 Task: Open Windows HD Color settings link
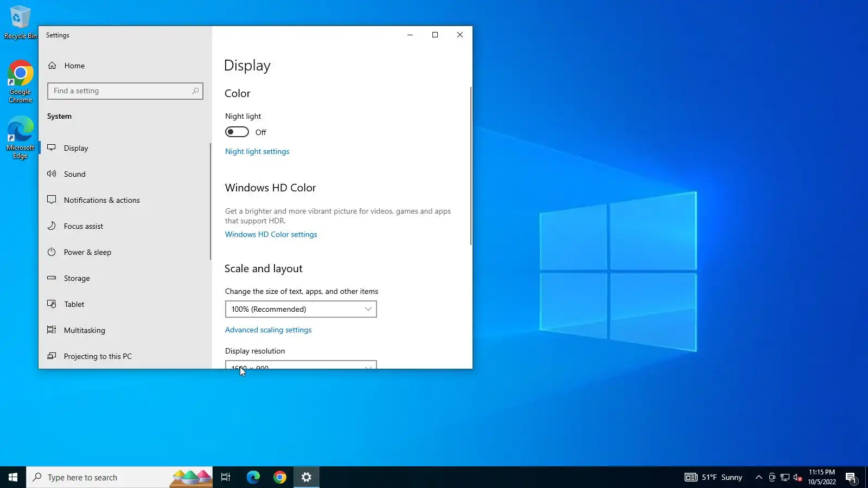(271, 234)
